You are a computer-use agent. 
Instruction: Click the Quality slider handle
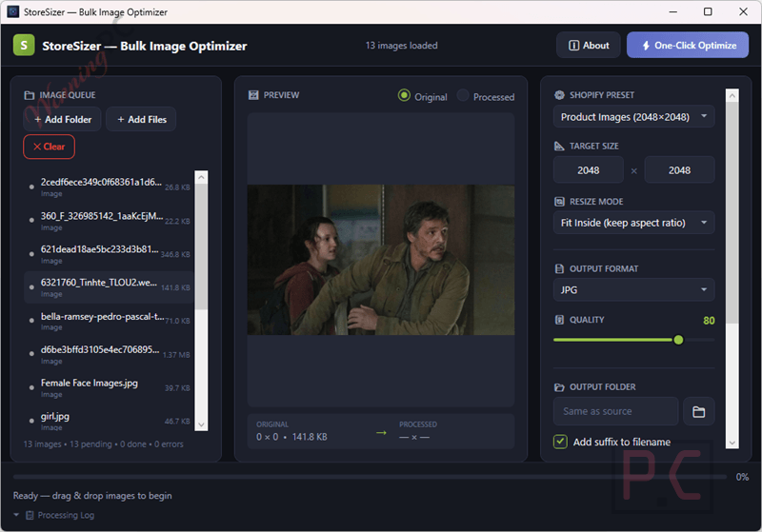678,340
